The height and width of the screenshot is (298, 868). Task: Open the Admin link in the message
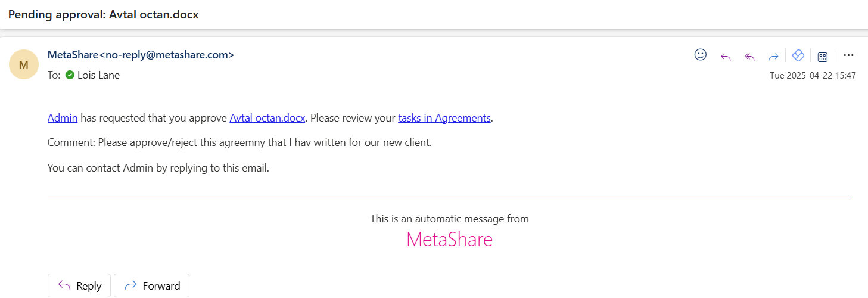pos(63,118)
